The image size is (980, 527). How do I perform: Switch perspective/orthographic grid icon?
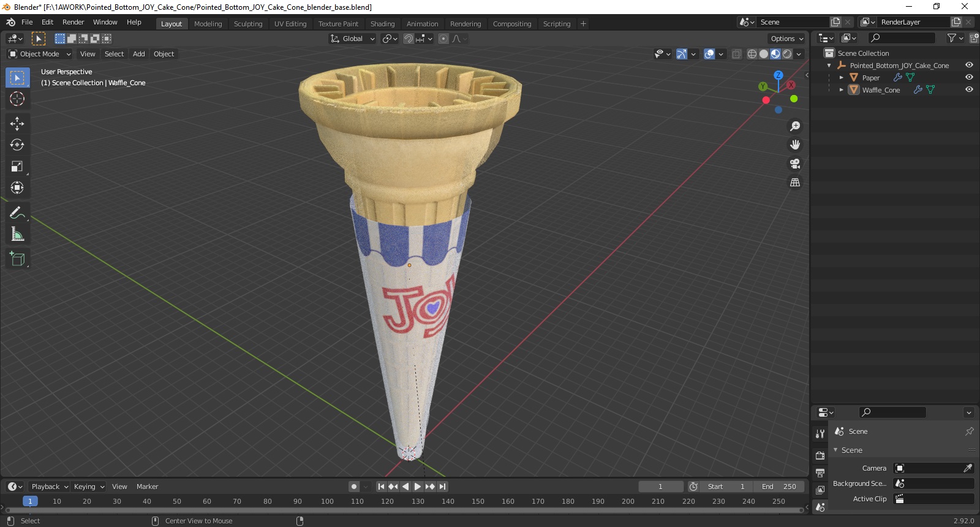795,182
